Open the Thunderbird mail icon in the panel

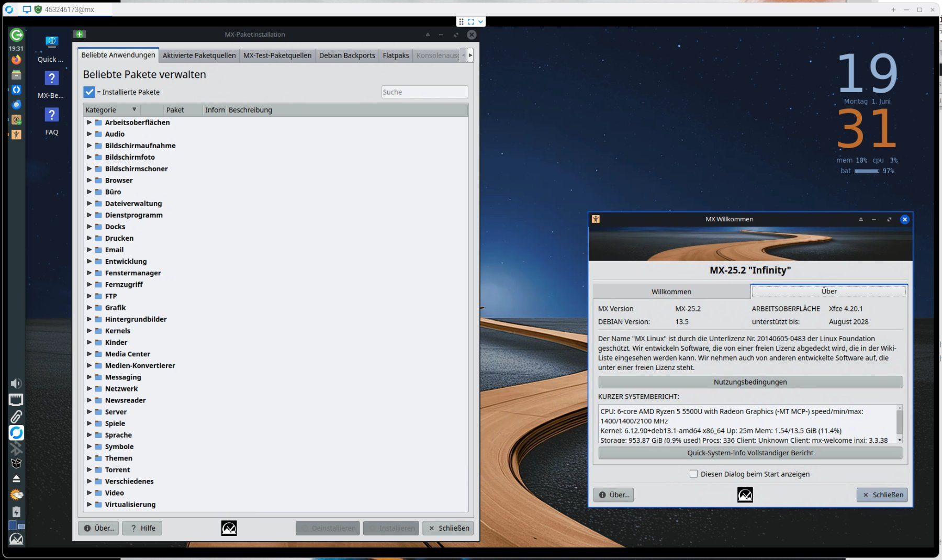(x=16, y=105)
